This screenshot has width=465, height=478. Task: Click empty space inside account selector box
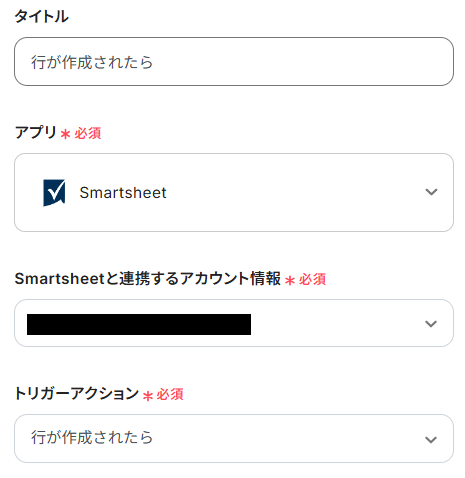click(337, 323)
